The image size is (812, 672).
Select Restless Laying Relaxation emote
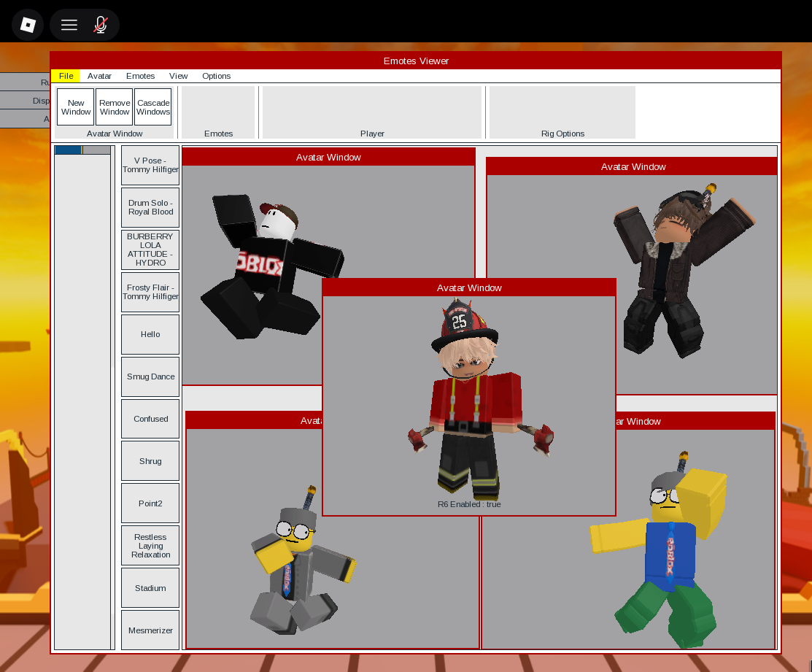coord(150,546)
